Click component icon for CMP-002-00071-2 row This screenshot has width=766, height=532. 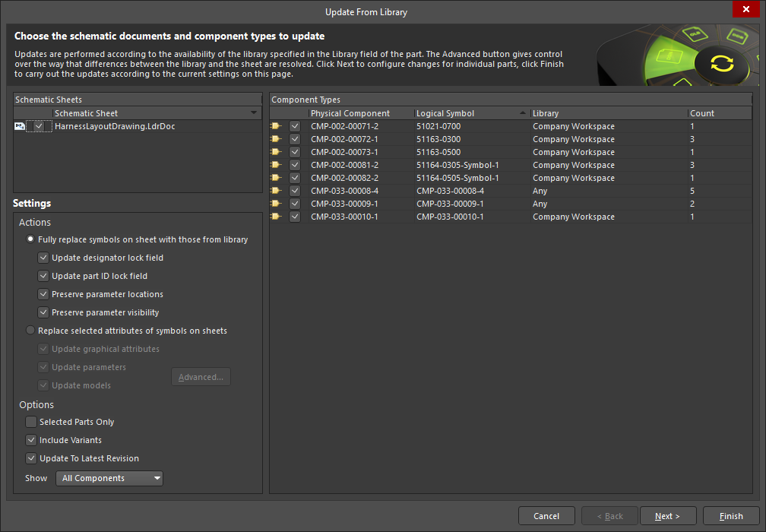pyautogui.click(x=276, y=126)
